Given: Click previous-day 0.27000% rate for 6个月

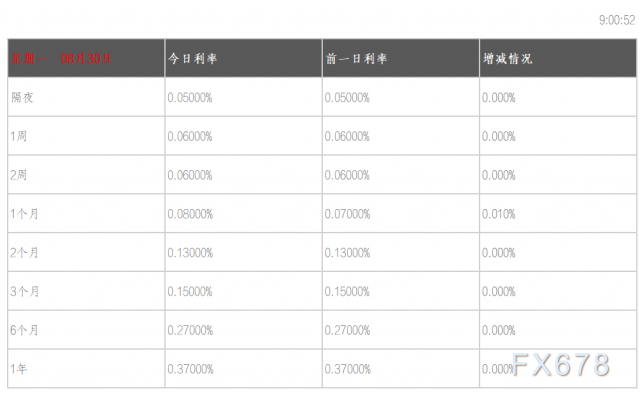Looking at the screenshot, I should [x=347, y=330].
